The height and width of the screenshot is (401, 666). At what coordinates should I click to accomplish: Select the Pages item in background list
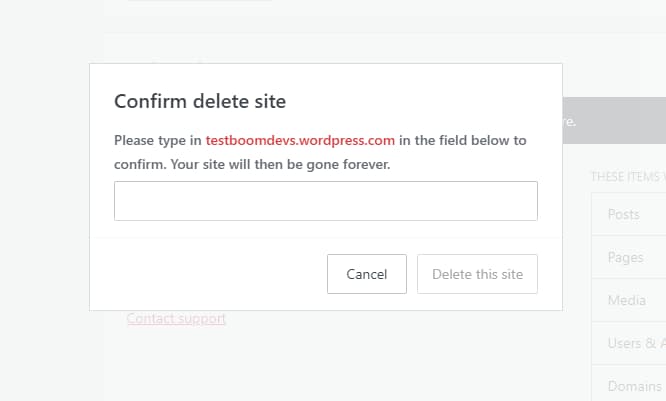pos(629,257)
